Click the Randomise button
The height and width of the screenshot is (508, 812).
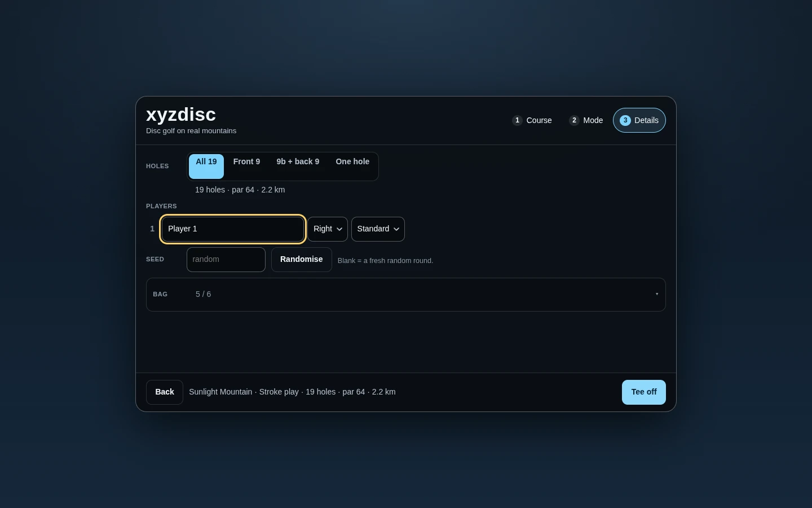click(302, 260)
